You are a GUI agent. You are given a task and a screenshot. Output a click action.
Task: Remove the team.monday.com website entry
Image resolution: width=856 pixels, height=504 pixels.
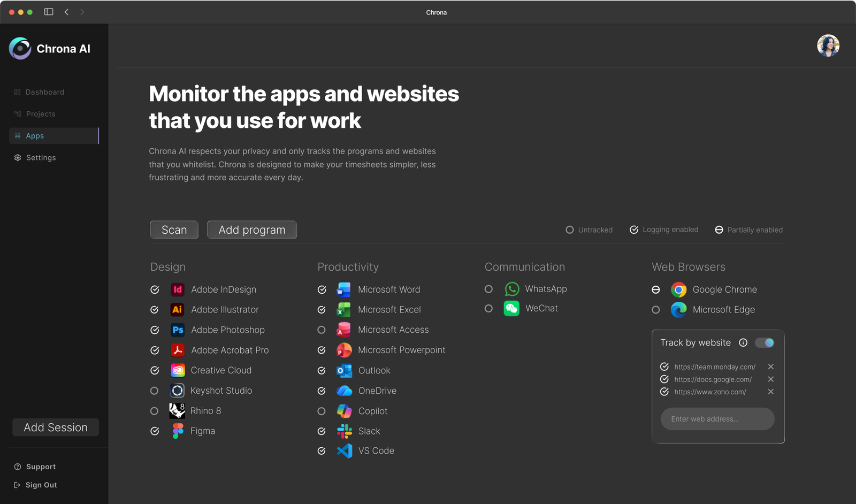coord(771,366)
